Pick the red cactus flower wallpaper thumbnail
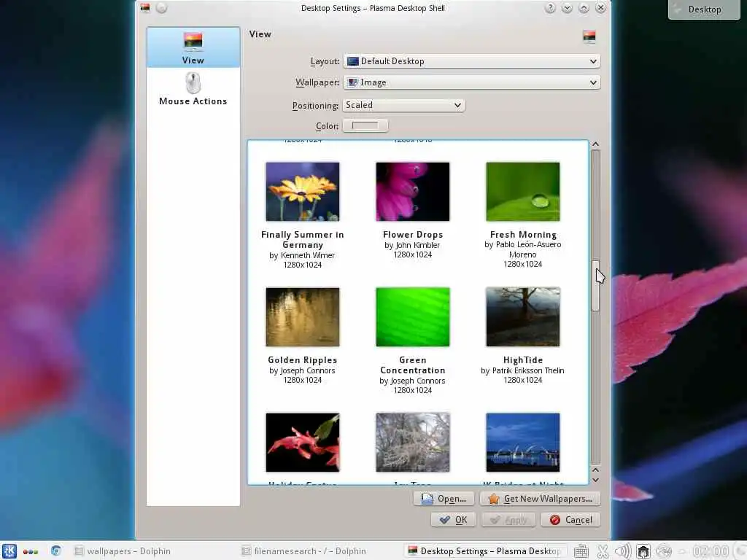 click(x=303, y=443)
